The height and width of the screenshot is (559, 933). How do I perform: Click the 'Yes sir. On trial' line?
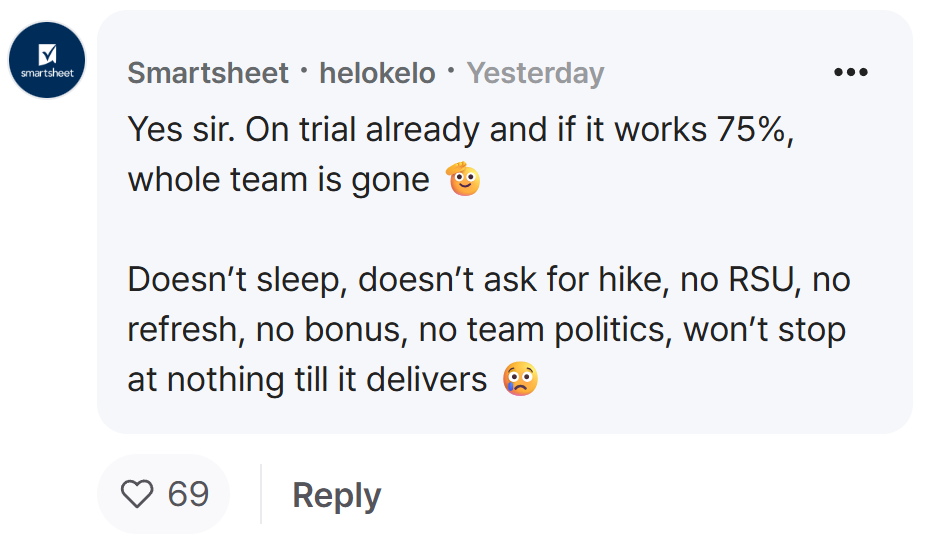coord(461,129)
